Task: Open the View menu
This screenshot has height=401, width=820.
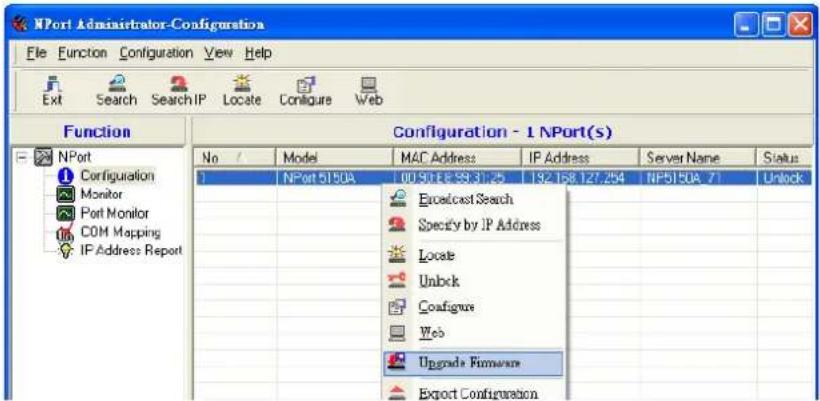Action: click(219, 53)
